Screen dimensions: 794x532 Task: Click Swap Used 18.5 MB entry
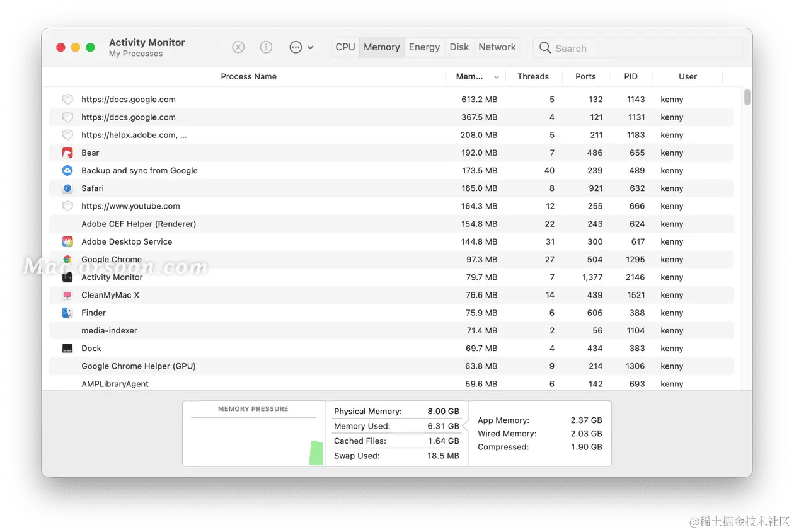pos(396,456)
